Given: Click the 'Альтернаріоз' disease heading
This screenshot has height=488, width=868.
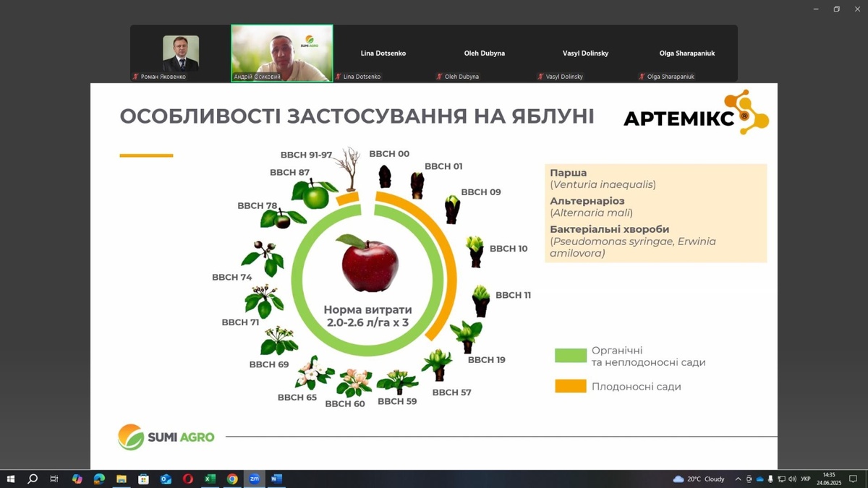Looking at the screenshot, I should pyautogui.click(x=587, y=200).
